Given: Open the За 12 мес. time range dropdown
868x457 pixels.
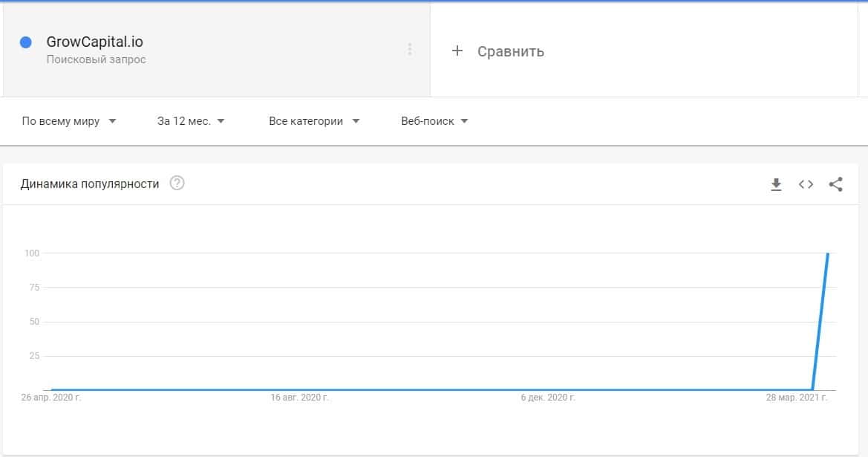Looking at the screenshot, I should coord(191,121).
